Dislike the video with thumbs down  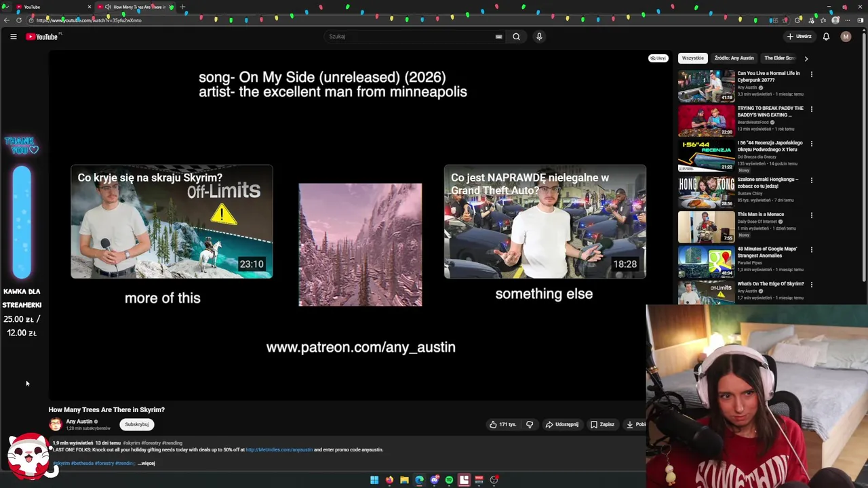[530, 424]
